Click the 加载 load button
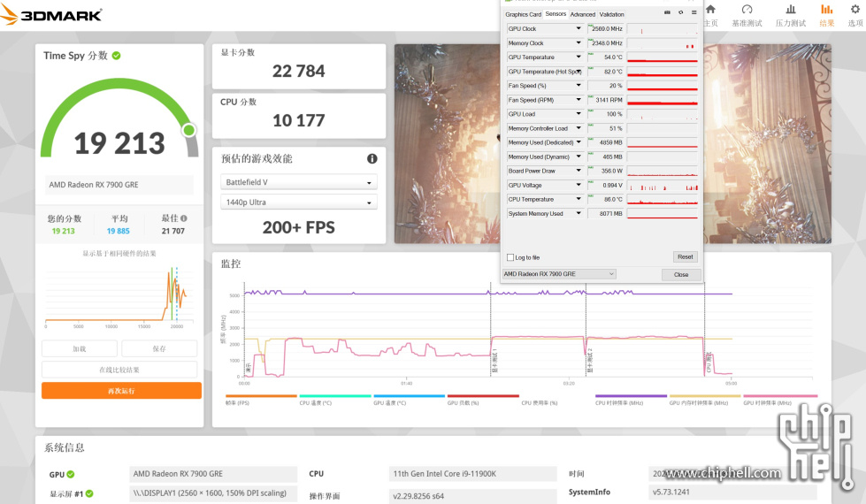This screenshot has height=504, width=866. 80,349
